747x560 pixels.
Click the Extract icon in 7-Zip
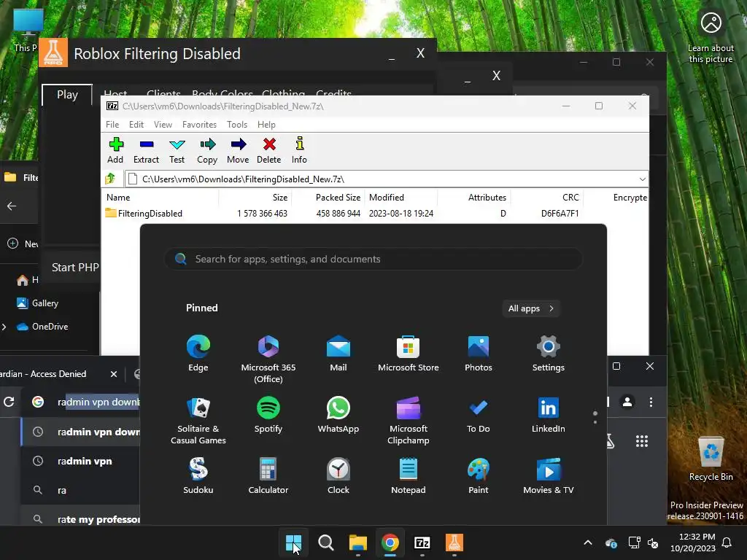(x=146, y=150)
